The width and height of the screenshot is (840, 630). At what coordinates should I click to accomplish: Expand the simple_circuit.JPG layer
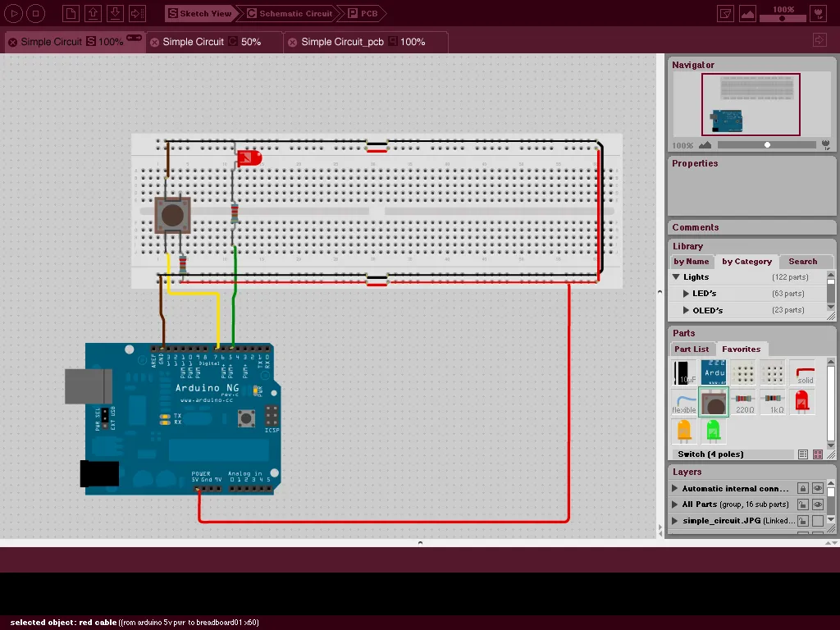coord(675,521)
